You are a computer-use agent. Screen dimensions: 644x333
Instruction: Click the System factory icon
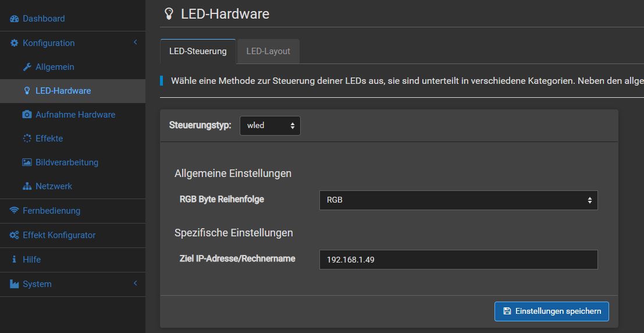pyautogui.click(x=15, y=284)
